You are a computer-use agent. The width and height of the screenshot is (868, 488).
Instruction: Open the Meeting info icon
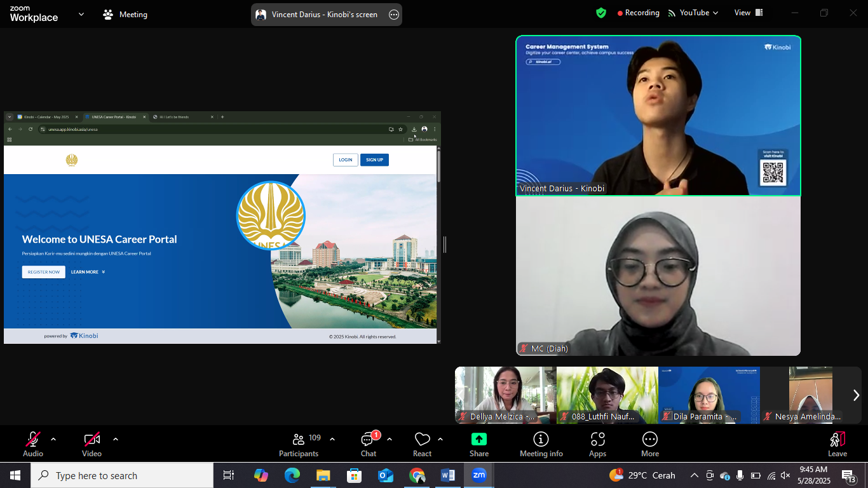[x=541, y=439]
